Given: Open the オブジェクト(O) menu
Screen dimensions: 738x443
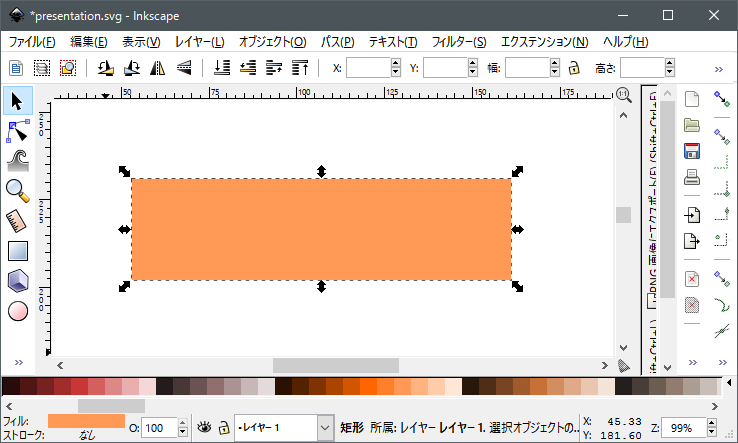Looking at the screenshot, I should 273,42.
